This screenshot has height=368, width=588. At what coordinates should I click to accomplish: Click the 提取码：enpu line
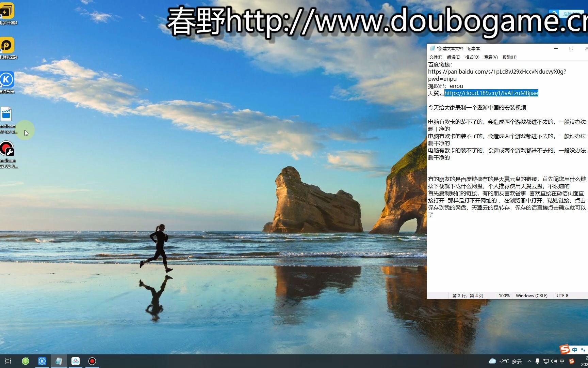[x=445, y=86]
